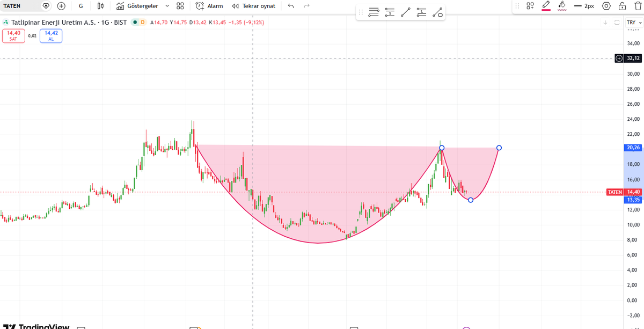The width and height of the screenshot is (644, 329).
Task: Undo the last action
Action: click(291, 6)
